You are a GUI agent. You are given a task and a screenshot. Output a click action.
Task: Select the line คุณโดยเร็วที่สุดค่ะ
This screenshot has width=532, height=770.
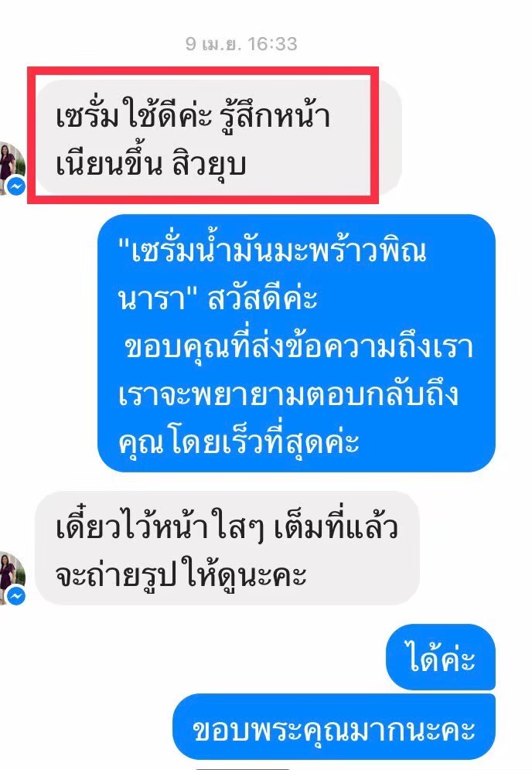(x=239, y=440)
